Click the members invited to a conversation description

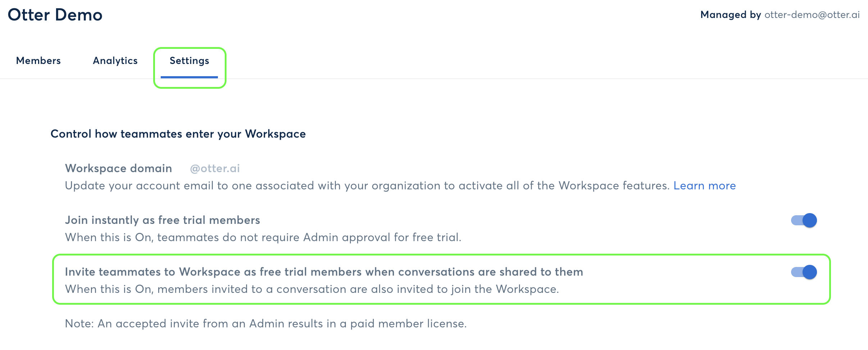[312, 289]
